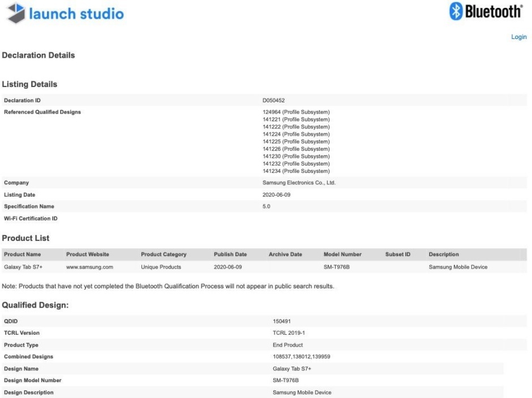
Task: Click the Bluetooth logo icon
Action: (x=457, y=12)
